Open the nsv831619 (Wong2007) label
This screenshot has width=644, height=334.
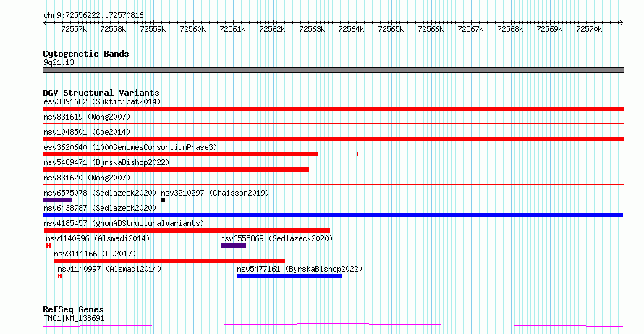(87, 117)
